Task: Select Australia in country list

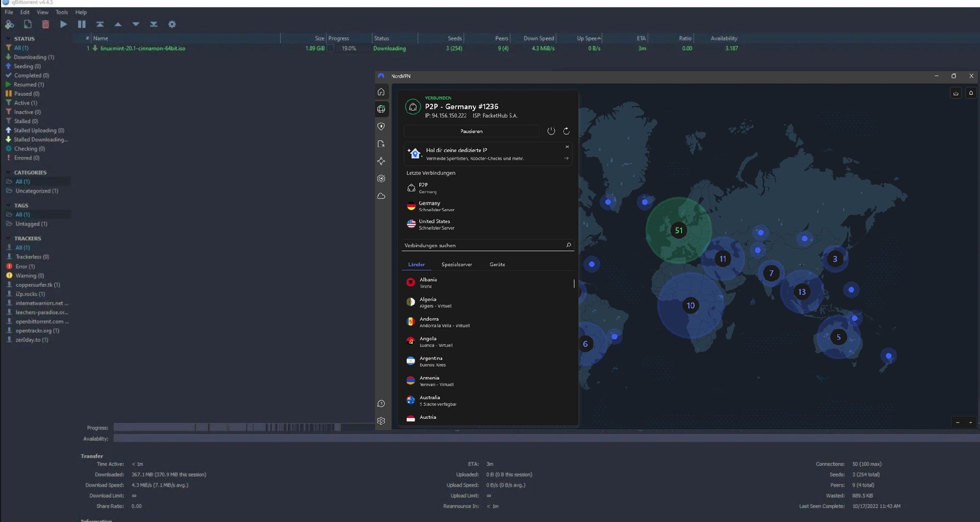Action: [487, 401]
